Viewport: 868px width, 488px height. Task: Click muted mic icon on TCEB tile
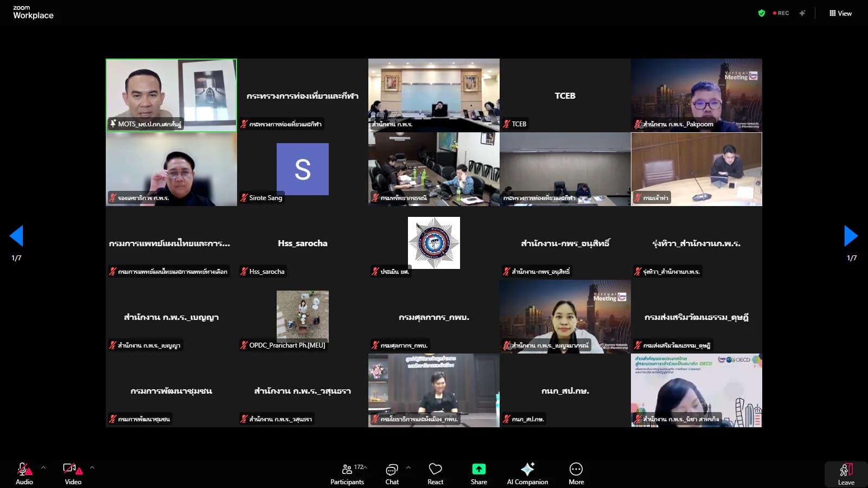click(507, 124)
